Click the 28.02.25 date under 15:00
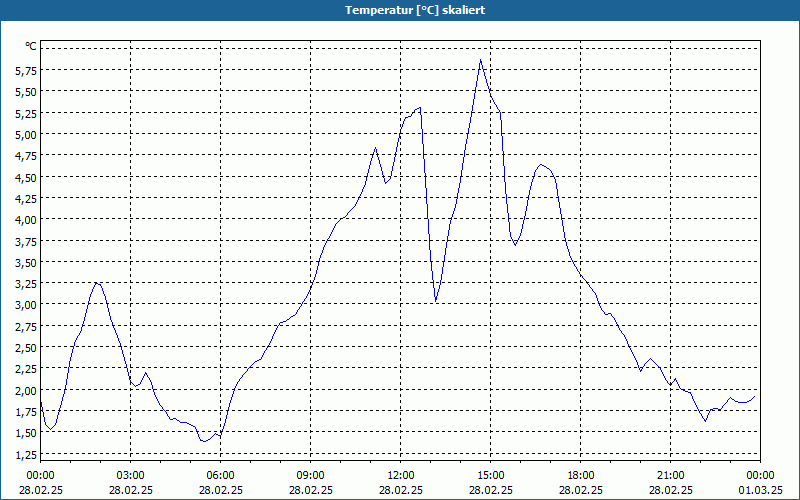The image size is (800, 500). [491, 490]
